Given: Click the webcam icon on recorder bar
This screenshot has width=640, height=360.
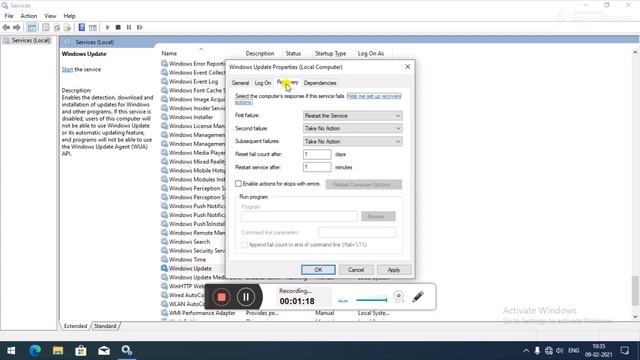Looking at the screenshot, I should click(399, 297).
